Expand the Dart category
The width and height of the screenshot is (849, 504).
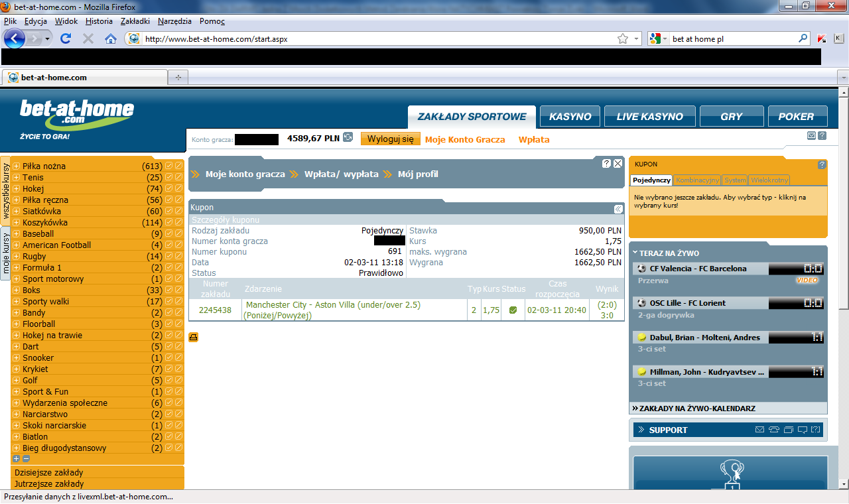[17, 346]
